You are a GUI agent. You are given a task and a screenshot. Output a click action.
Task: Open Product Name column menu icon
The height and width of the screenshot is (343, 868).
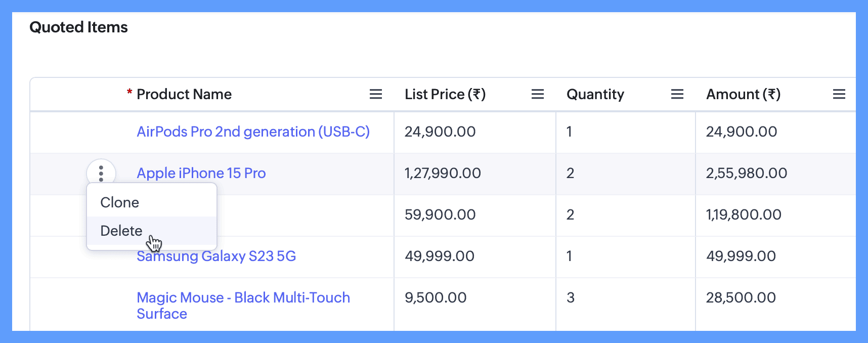[376, 94]
